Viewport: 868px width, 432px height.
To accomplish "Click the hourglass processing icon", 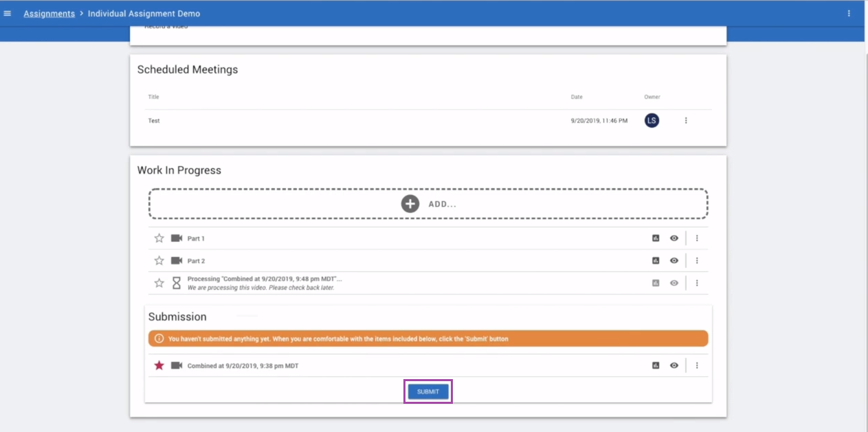I will tap(177, 283).
